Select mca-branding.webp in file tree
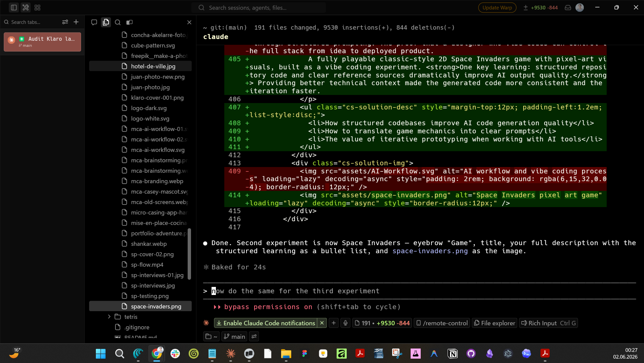The width and height of the screenshot is (644, 363). pyautogui.click(x=140, y=181)
